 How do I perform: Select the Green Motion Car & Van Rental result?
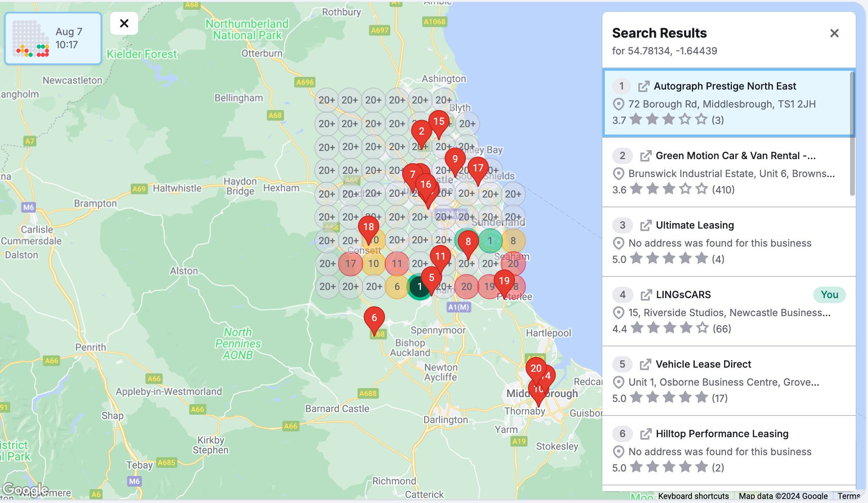pos(728,173)
